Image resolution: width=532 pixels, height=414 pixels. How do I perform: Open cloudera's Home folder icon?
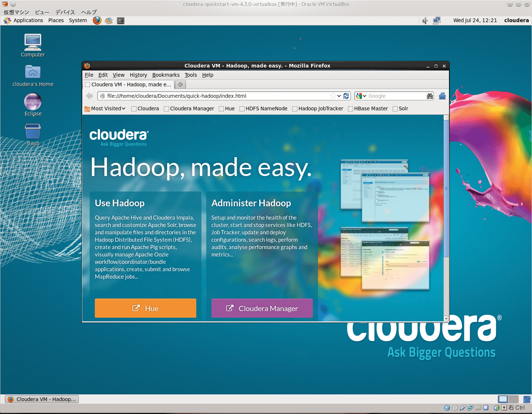pos(33,76)
